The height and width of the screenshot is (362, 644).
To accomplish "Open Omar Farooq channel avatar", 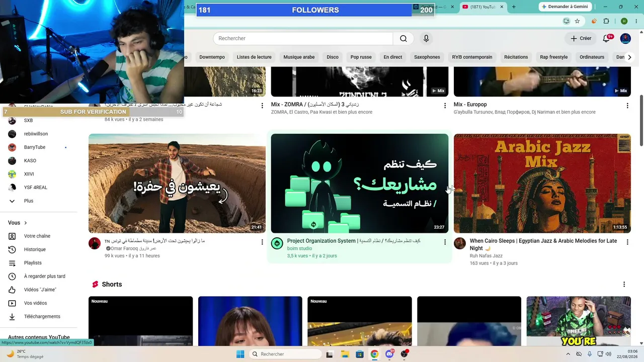I will click(95, 243).
